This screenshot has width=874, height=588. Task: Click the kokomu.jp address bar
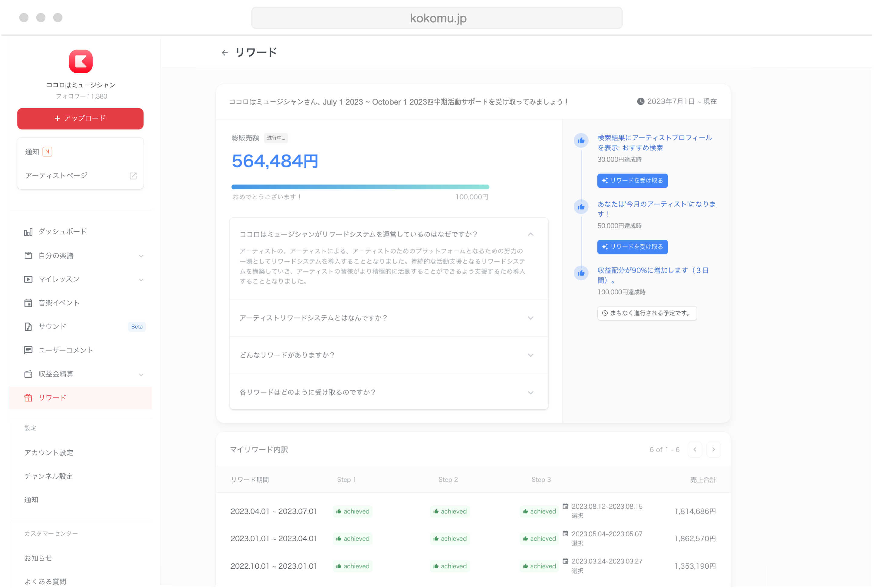437,18
